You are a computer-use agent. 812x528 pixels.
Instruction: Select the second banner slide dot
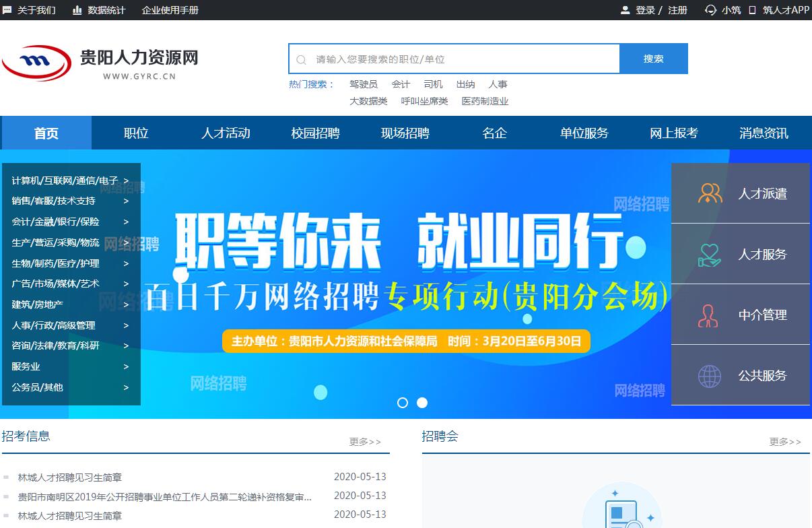pos(422,403)
